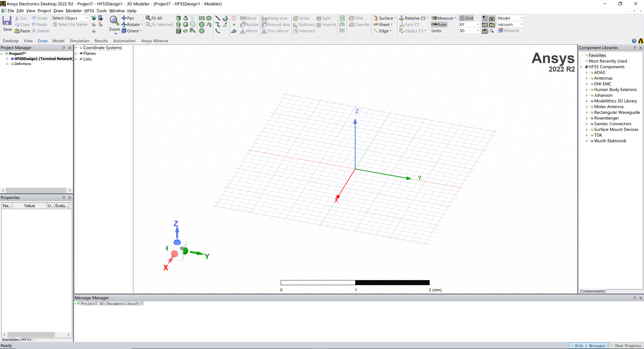The width and height of the screenshot is (644, 349).
Task: Open the XY drawing plane dropdown
Action: [477, 24]
